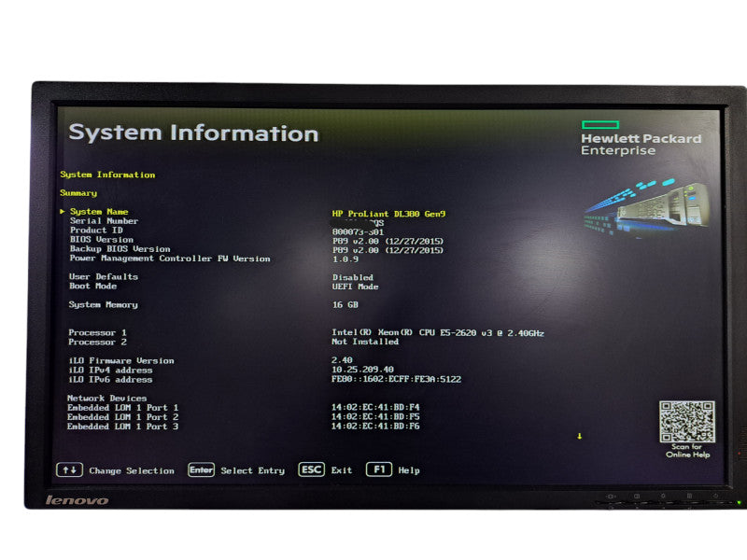Viewport: 747px width, 560px height.
Task: Select the BIOS Version row
Action: tap(102, 240)
